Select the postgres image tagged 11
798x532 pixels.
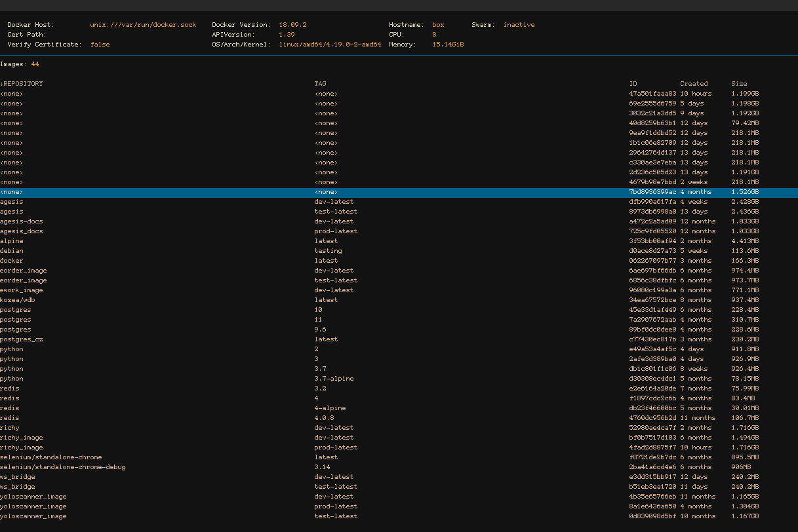point(399,320)
